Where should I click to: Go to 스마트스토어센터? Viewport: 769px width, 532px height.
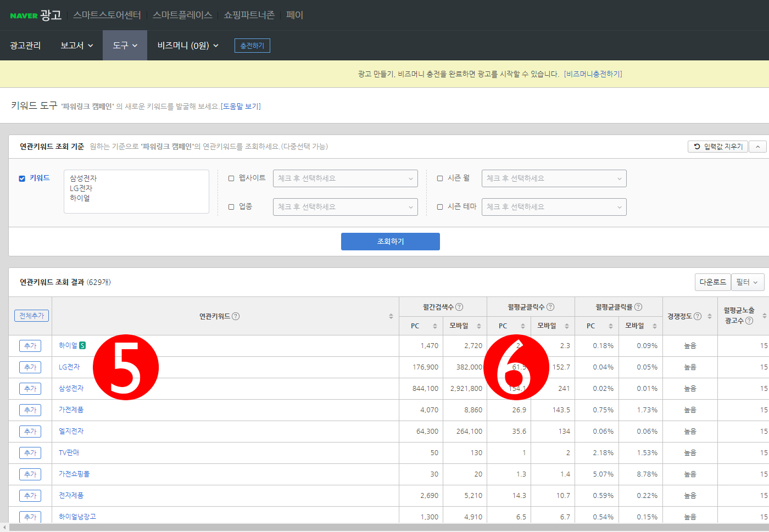107,15
